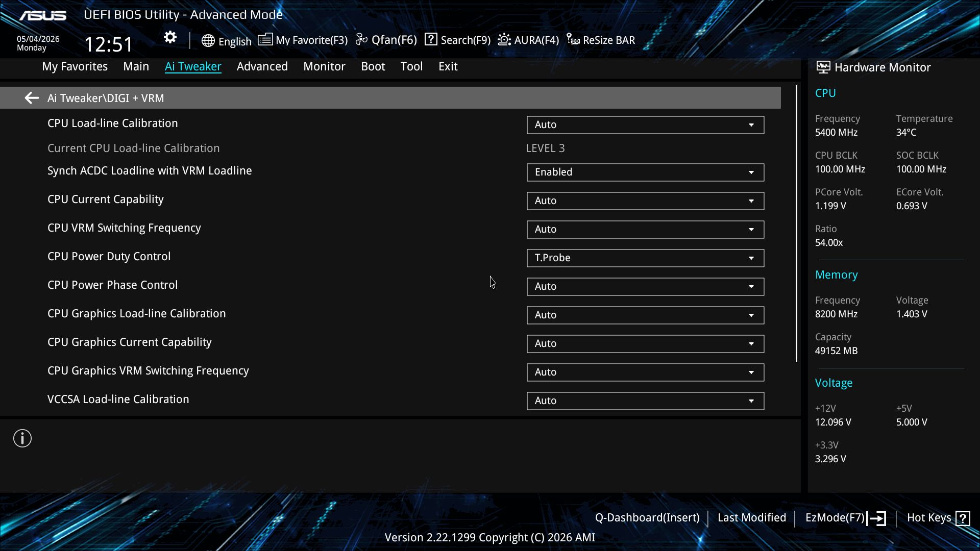The height and width of the screenshot is (551, 980).
Task: Click the ReSize BAR icon
Action: pyautogui.click(x=573, y=40)
